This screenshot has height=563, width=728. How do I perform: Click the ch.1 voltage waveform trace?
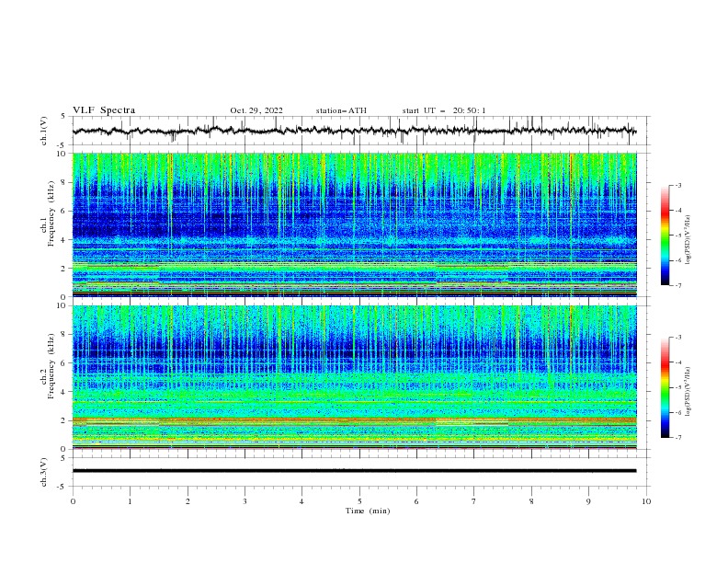tap(354, 131)
